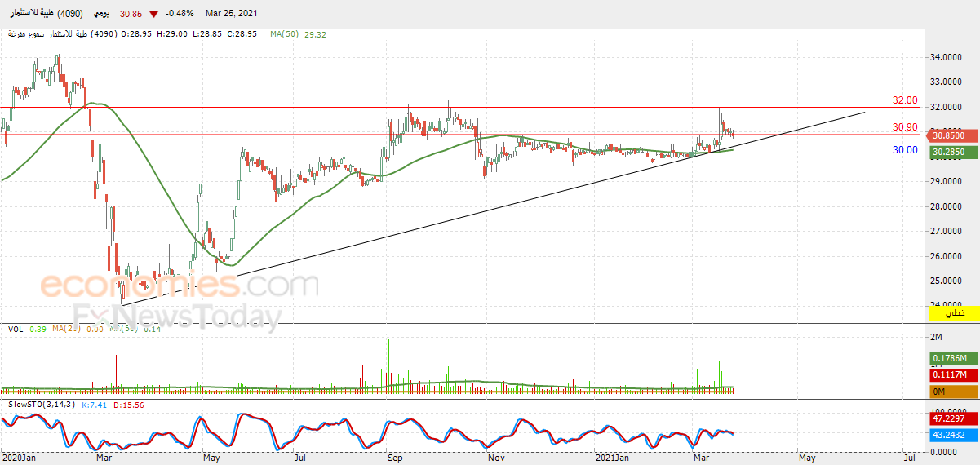Click the red down-triangle price change indicator
The width and height of the screenshot is (980, 465).
153,14
